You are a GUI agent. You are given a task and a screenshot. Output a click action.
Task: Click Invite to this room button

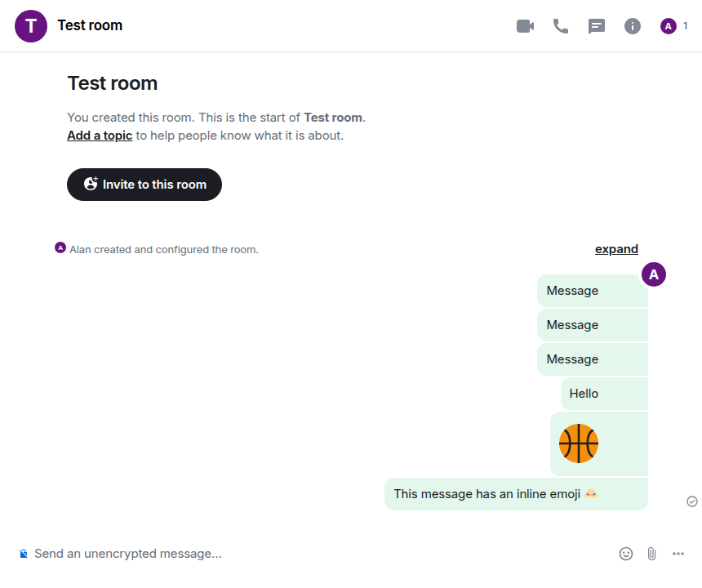144,185
